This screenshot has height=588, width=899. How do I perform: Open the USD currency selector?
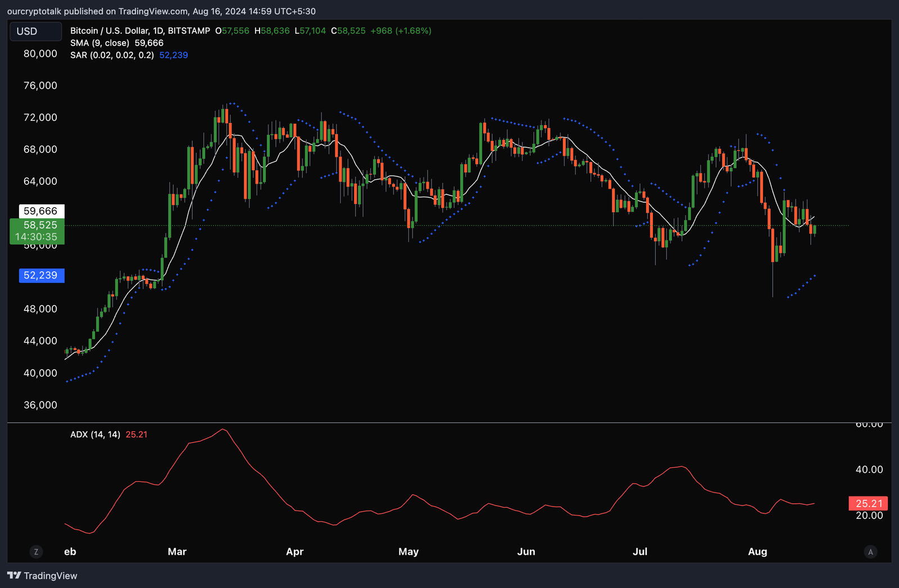[35, 31]
